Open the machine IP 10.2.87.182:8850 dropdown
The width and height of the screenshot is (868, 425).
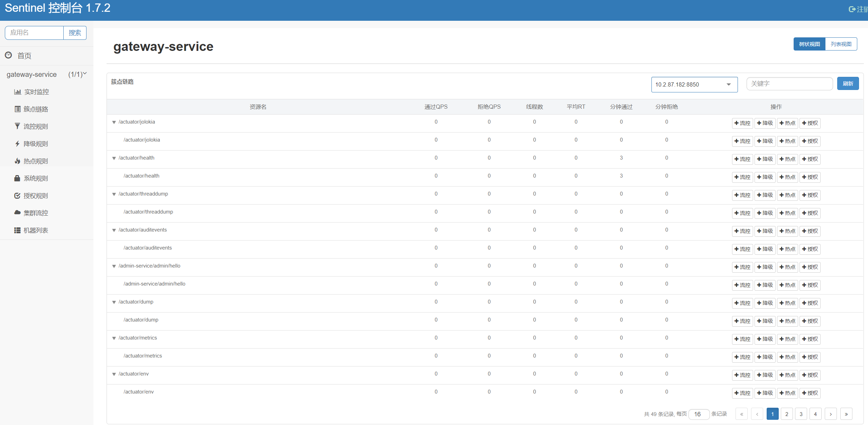coord(694,84)
